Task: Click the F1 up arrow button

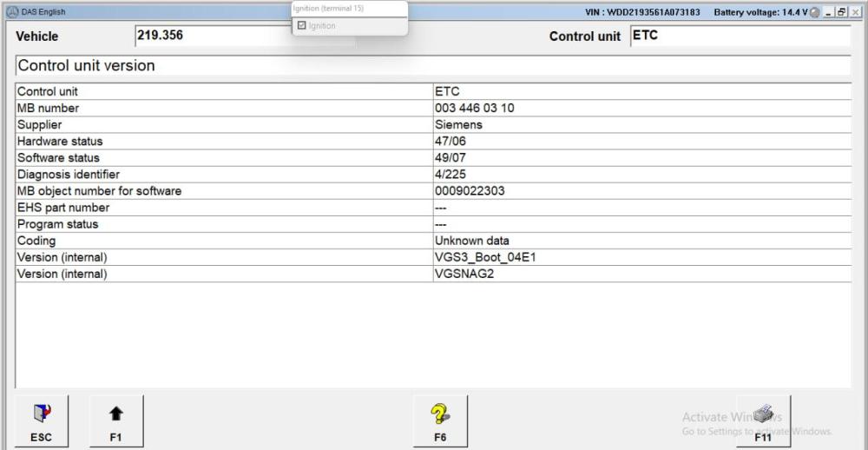Action: click(116, 422)
